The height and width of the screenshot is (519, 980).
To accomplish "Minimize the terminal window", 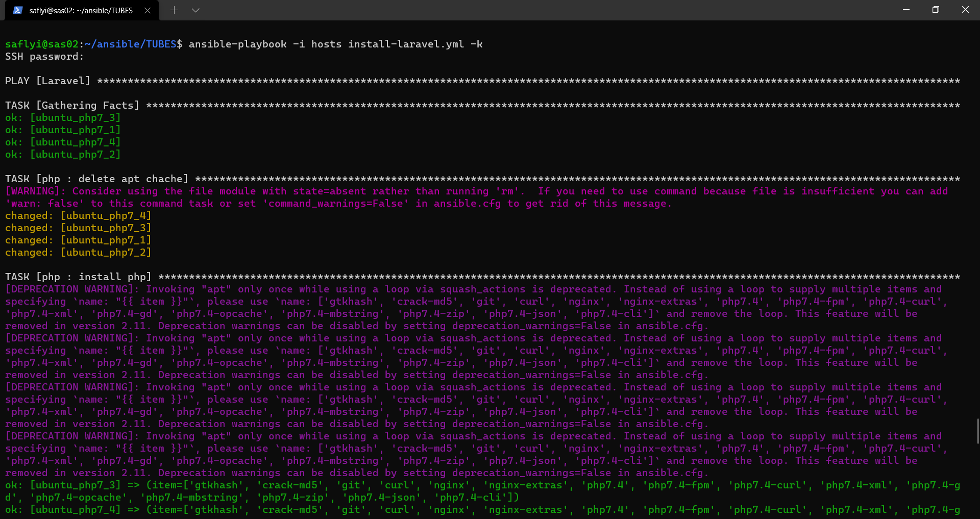I will tap(906, 10).
